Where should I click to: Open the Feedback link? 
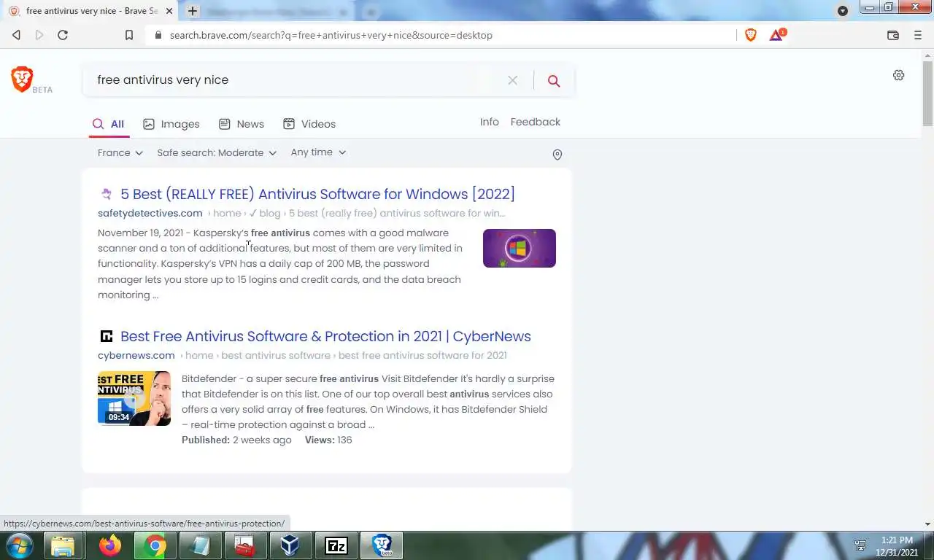[x=536, y=122]
